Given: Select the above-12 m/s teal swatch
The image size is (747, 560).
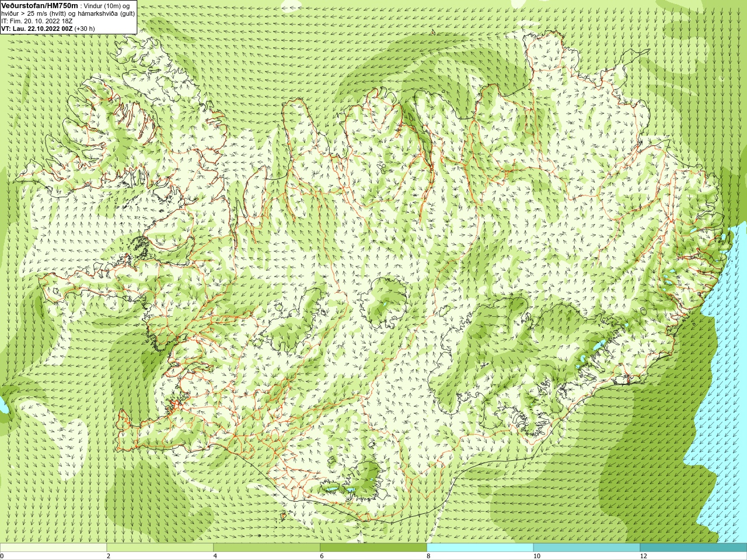Looking at the screenshot, I should (693, 548).
